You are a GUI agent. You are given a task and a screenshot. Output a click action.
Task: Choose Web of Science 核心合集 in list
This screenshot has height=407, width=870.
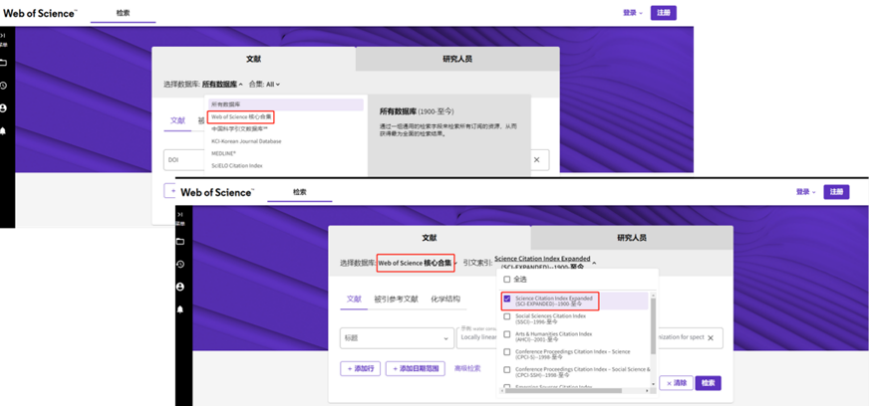pyautogui.click(x=241, y=117)
